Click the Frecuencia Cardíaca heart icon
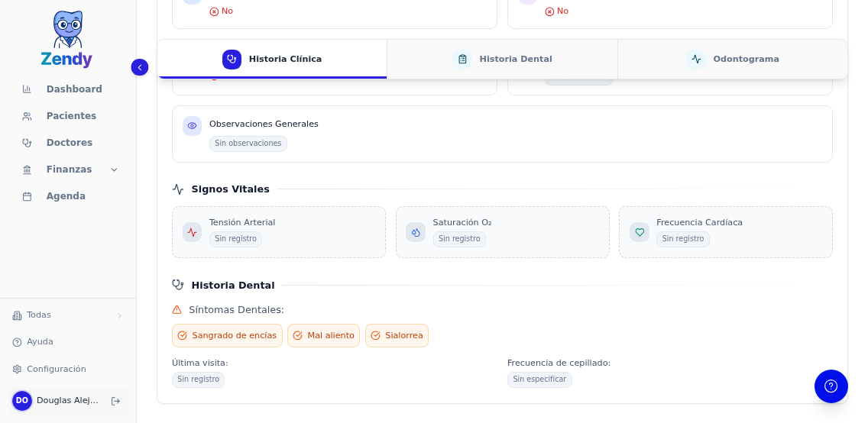 point(640,232)
